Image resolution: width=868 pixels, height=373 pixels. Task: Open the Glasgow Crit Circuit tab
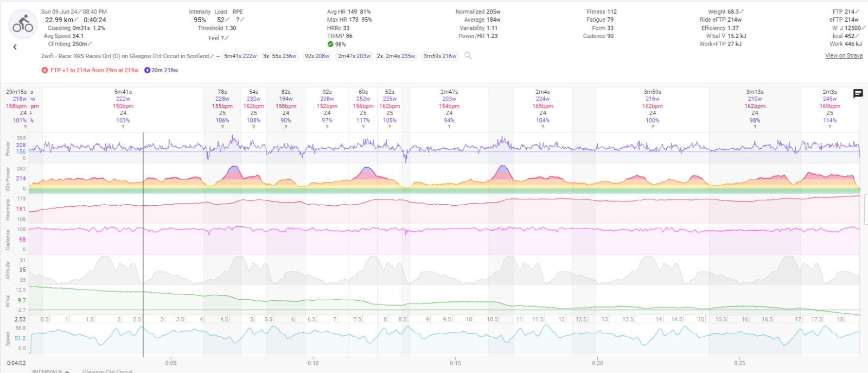tap(107, 371)
